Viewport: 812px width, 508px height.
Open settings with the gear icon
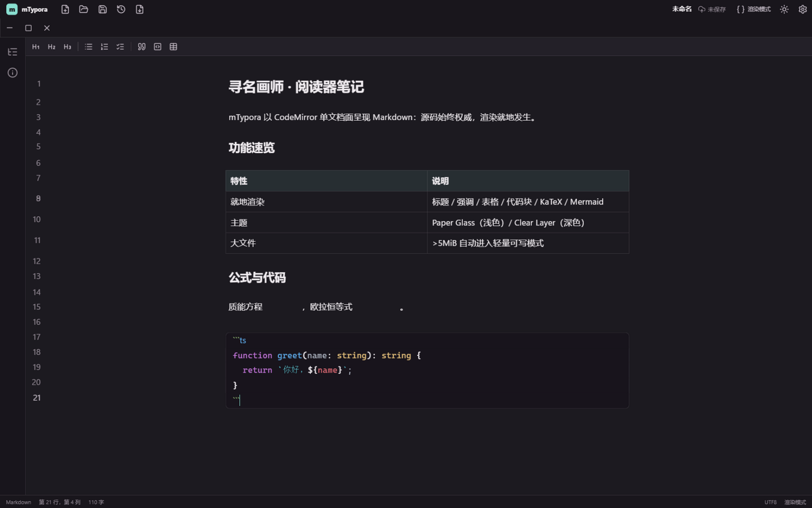pyautogui.click(x=802, y=10)
